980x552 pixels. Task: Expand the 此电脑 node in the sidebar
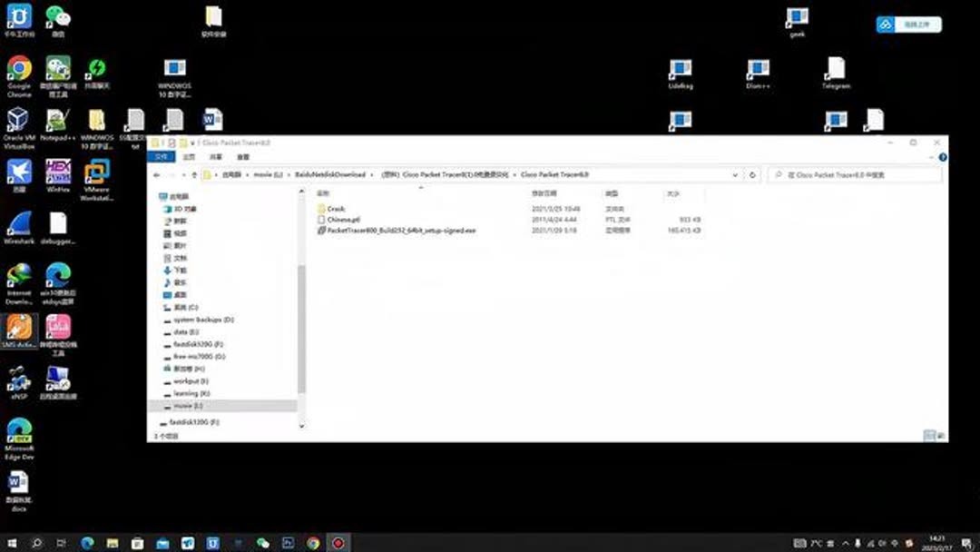coord(158,196)
